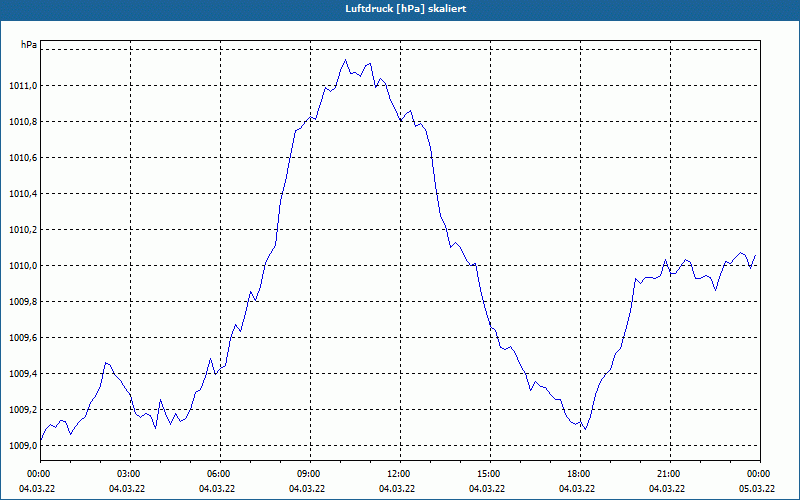
Task: Click the 12:00 time label
Action: tap(400, 474)
